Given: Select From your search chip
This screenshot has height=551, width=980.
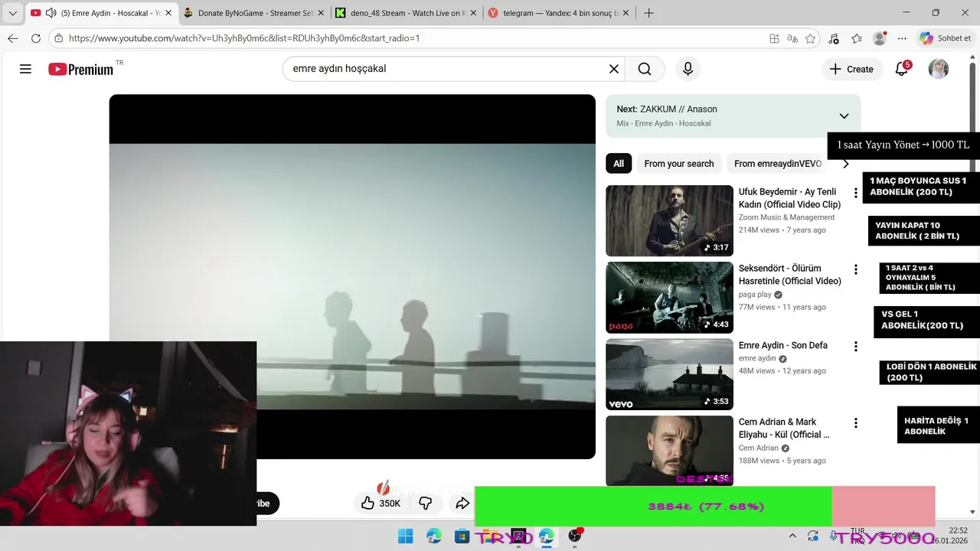Looking at the screenshot, I should click(x=679, y=163).
